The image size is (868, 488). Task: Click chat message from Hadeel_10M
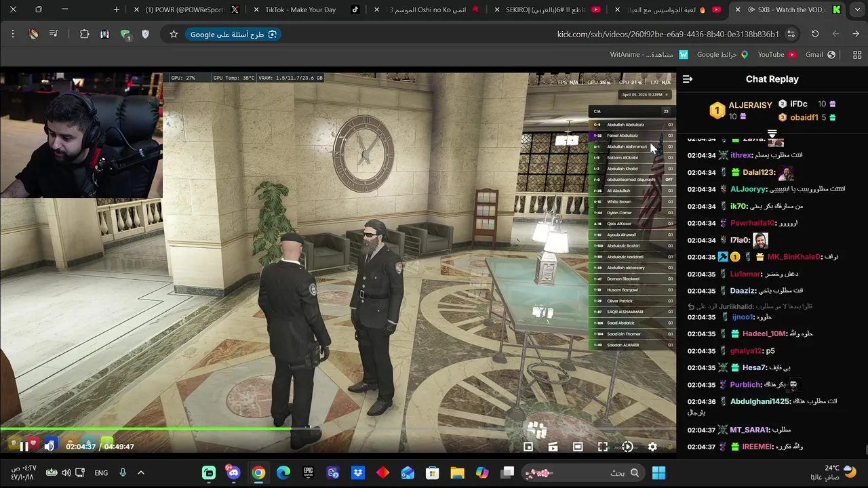tap(800, 334)
